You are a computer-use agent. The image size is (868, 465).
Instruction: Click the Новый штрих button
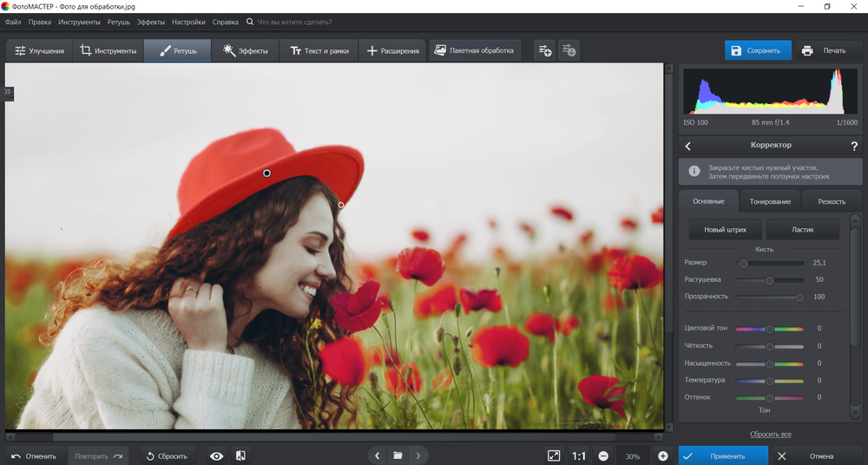pyautogui.click(x=726, y=230)
